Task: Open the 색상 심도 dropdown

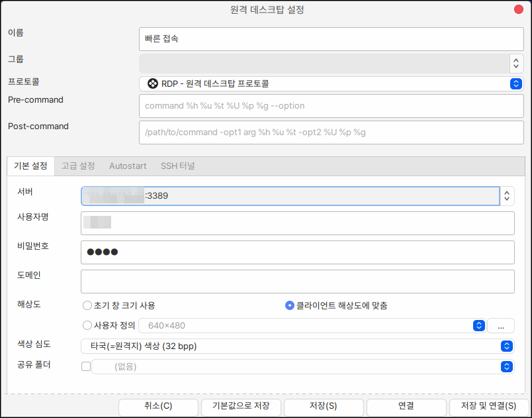Action: pos(506,346)
